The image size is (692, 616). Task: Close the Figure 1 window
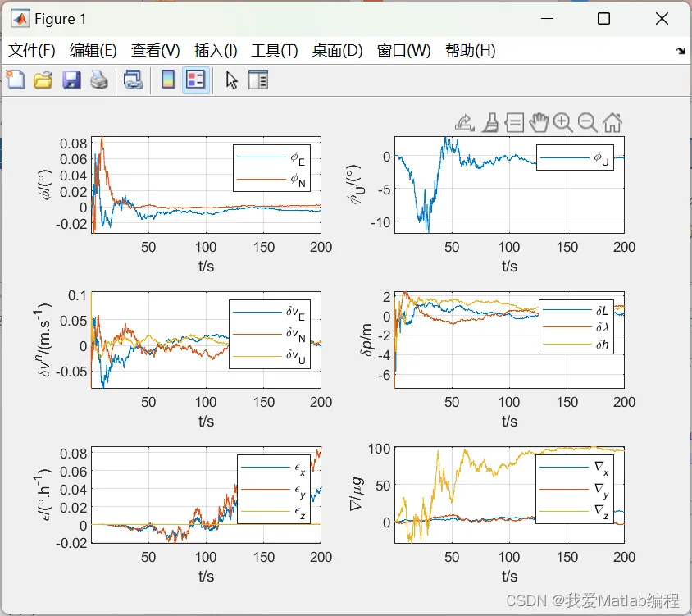[x=662, y=19]
